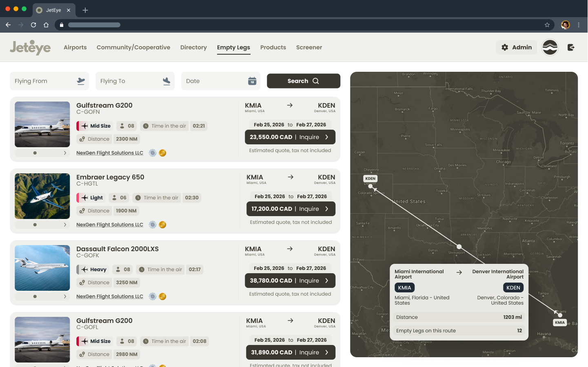Open the user profile avatar

pyautogui.click(x=550, y=47)
